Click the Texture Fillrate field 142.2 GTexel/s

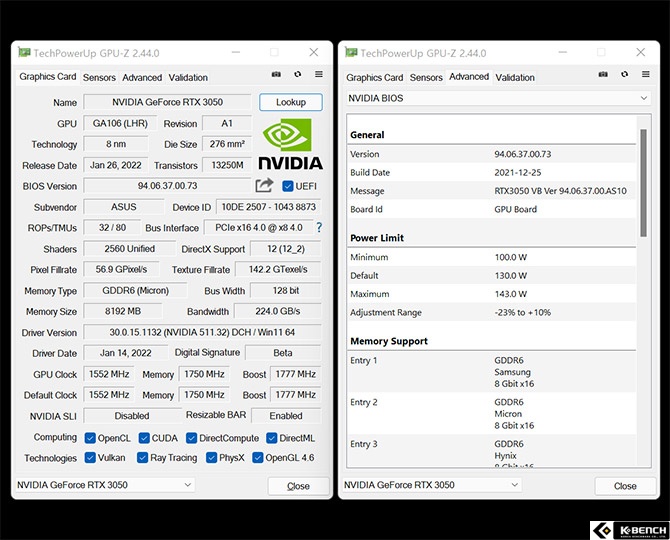coord(278,270)
